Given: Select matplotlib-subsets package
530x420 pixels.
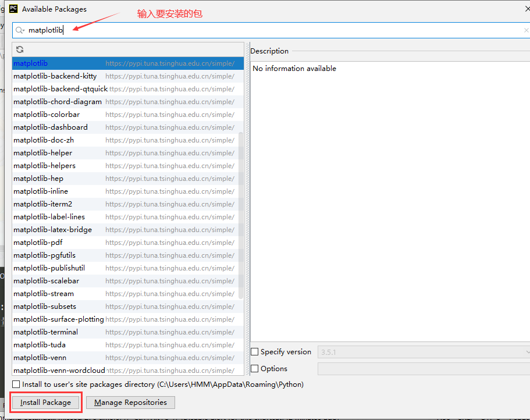Looking at the screenshot, I should pos(128,307).
